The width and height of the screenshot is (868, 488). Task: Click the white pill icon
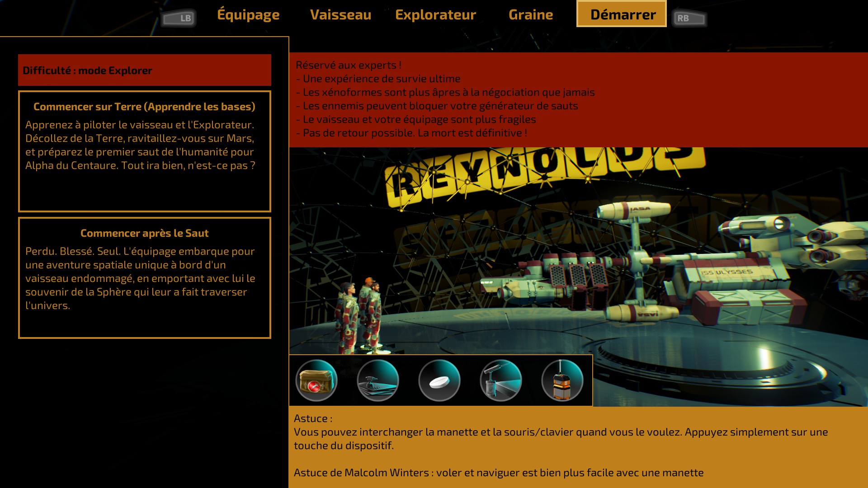pyautogui.click(x=439, y=380)
